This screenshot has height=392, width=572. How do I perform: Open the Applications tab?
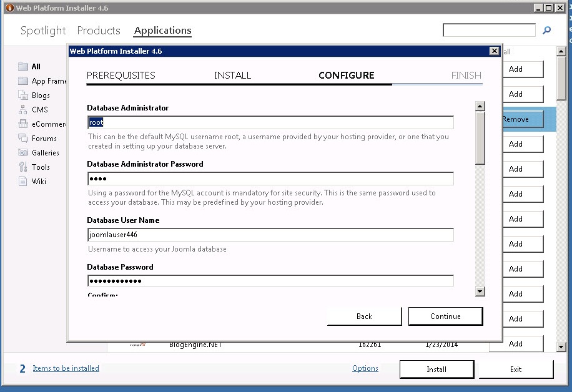pyautogui.click(x=162, y=31)
